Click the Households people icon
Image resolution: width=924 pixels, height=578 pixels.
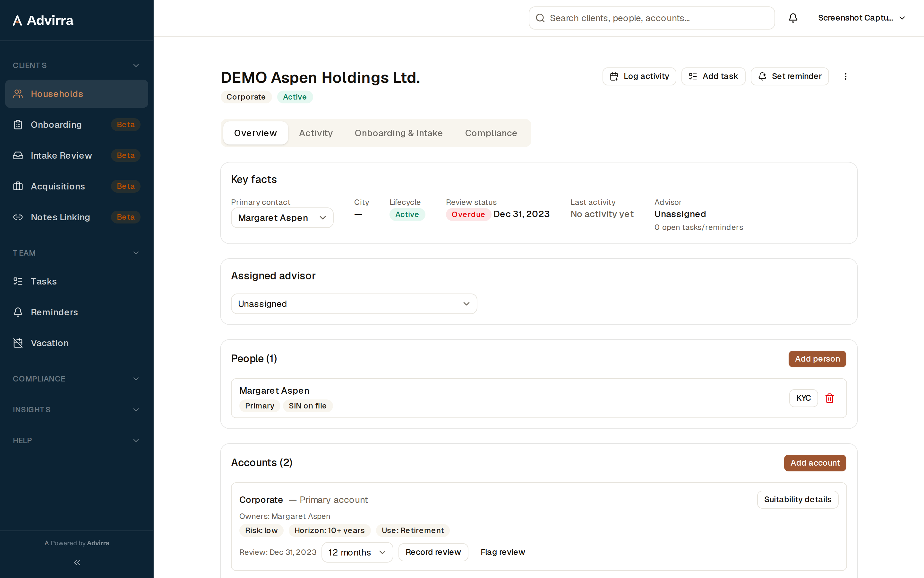[18, 94]
